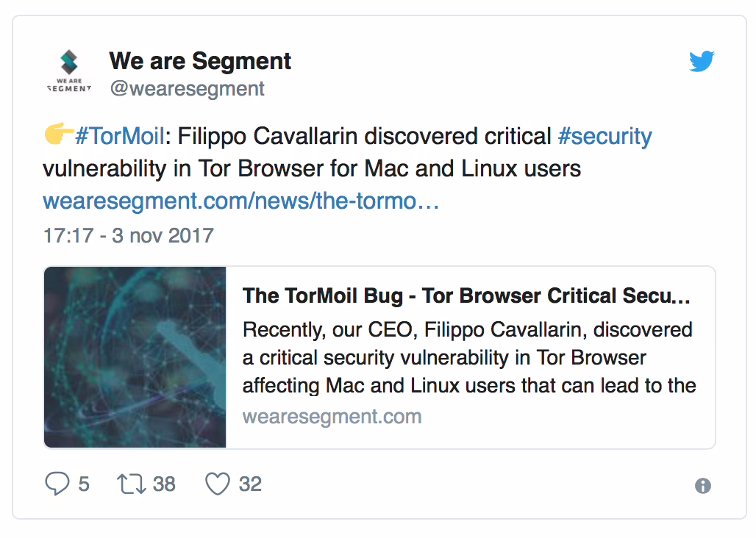
Task: Click the wearesegment.com card domain text
Action: 332,416
